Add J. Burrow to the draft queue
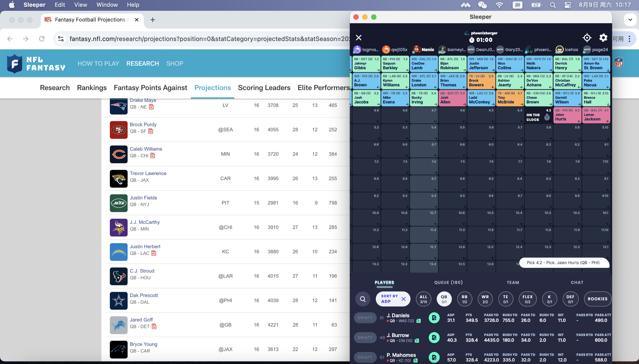This screenshot has width=639, height=364. pyautogui.click(x=434, y=338)
